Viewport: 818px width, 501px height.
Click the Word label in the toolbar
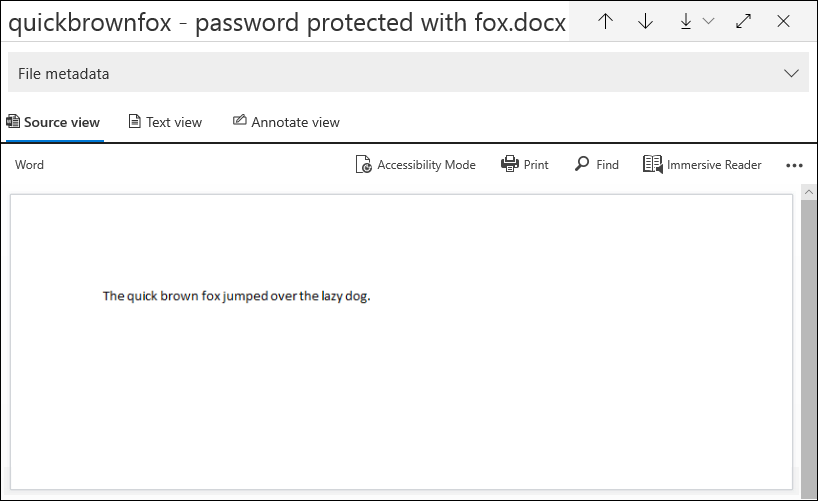pos(30,165)
